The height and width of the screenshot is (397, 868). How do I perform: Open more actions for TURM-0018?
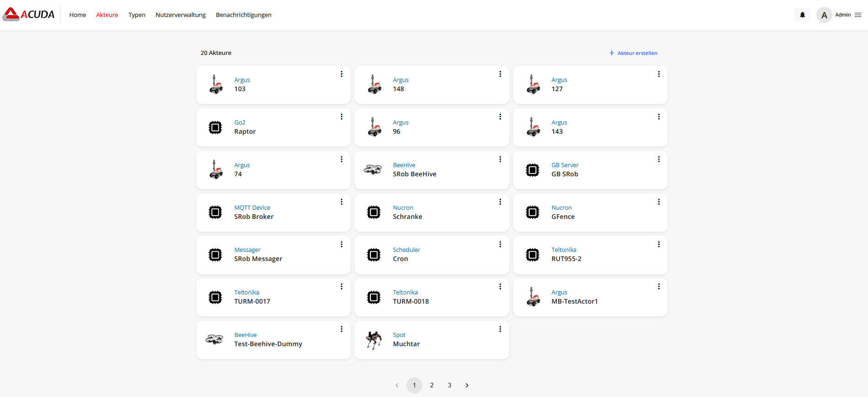click(x=500, y=287)
